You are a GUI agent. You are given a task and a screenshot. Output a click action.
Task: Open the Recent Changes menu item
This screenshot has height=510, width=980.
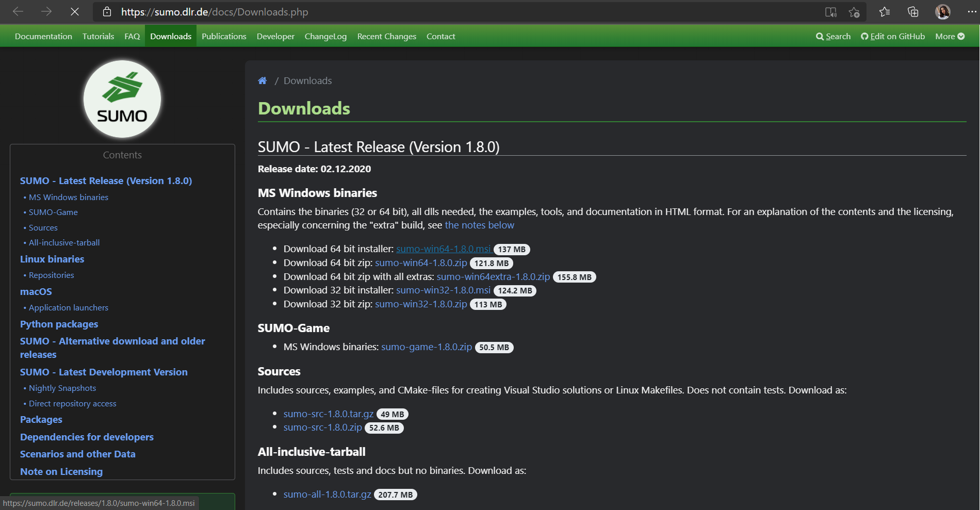point(386,36)
